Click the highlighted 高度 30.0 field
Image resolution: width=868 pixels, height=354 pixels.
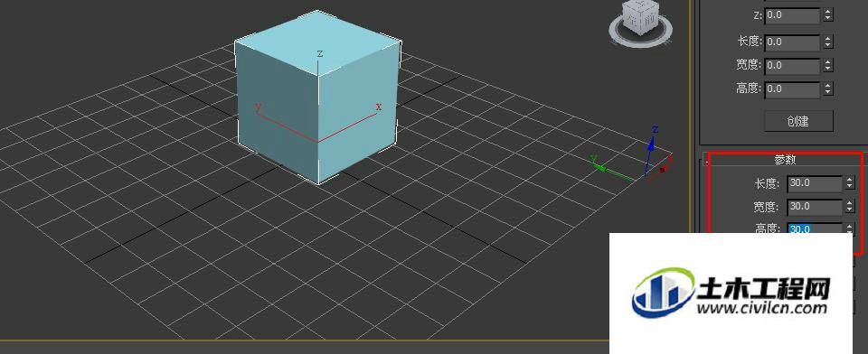pyautogui.click(x=815, y=228)
